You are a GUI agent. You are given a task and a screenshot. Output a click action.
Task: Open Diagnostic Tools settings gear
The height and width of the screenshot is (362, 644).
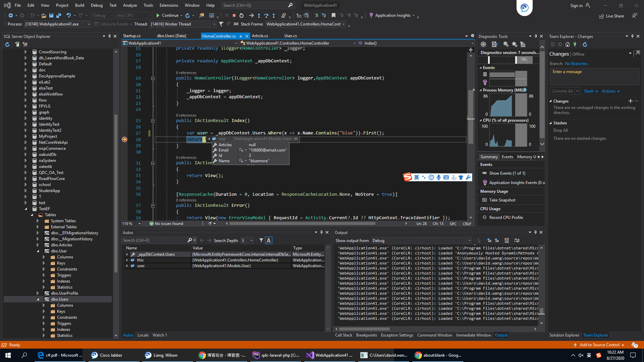pos(483,44)
